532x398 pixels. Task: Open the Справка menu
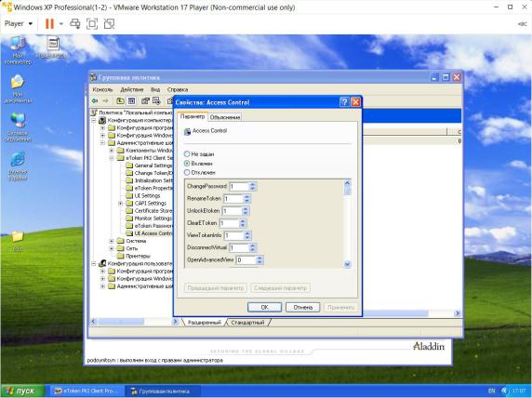[x=178, y=89]
